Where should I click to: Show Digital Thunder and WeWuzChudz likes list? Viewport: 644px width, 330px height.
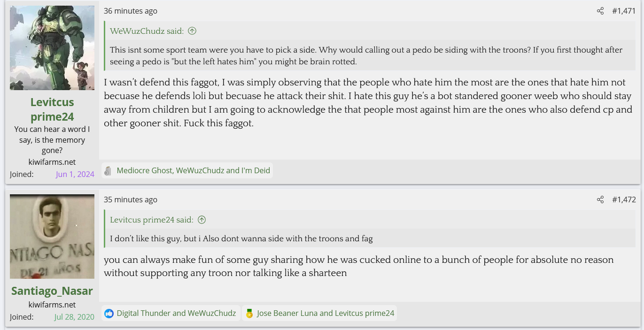click(176, 313)
